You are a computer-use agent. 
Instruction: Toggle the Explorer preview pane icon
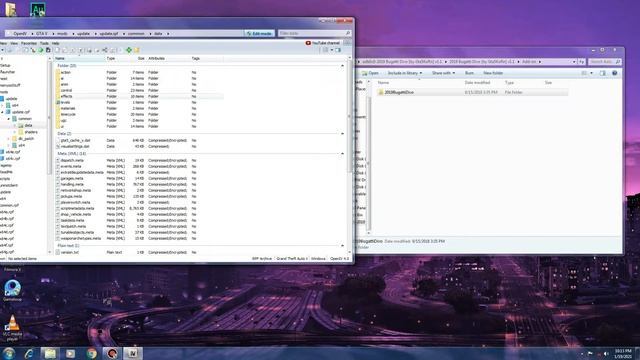[602, 73]
